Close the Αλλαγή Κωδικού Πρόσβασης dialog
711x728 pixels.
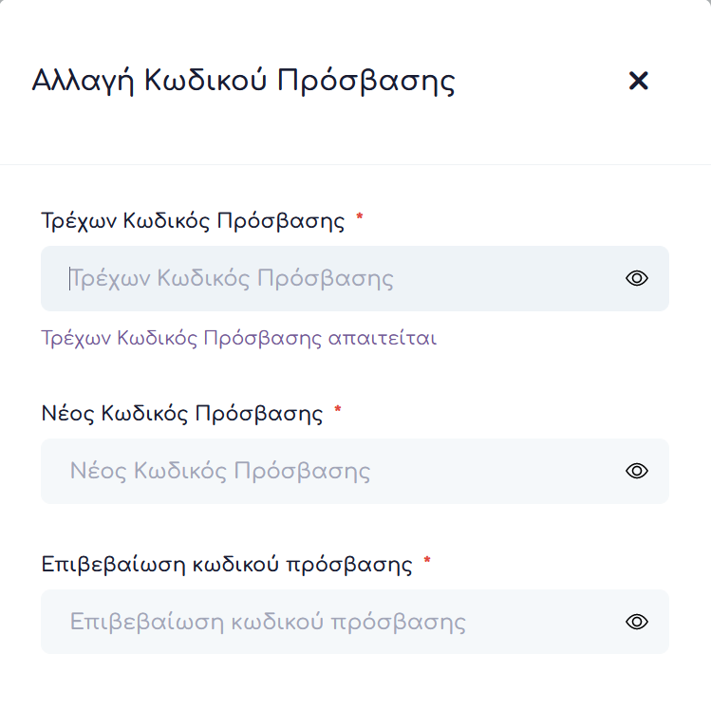(x=638, y=82)
